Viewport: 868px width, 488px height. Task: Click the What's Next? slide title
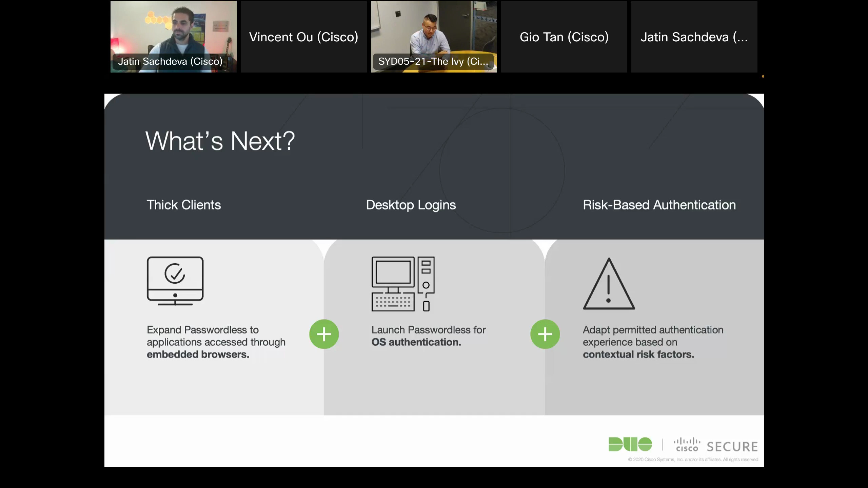(220, 141)
